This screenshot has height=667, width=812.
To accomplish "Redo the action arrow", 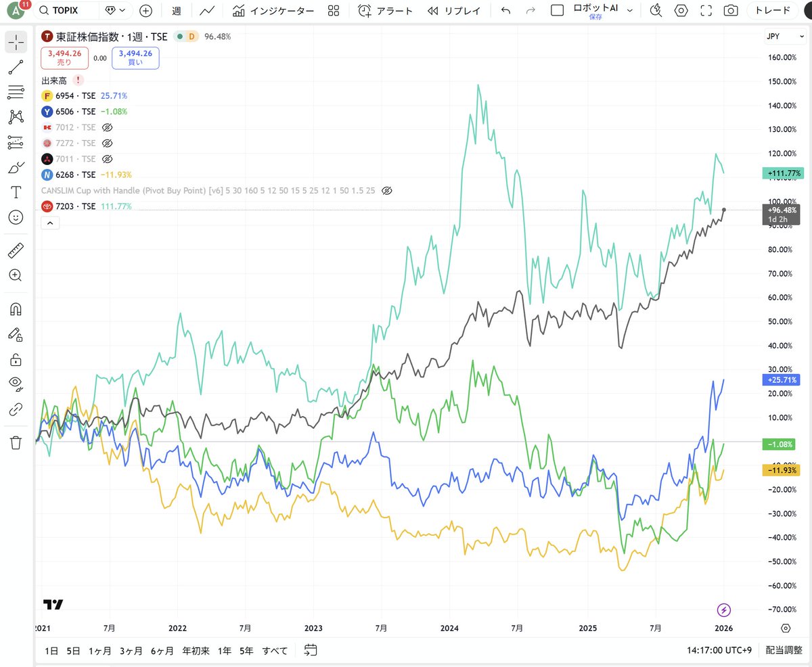I will [x=531, y=11].
